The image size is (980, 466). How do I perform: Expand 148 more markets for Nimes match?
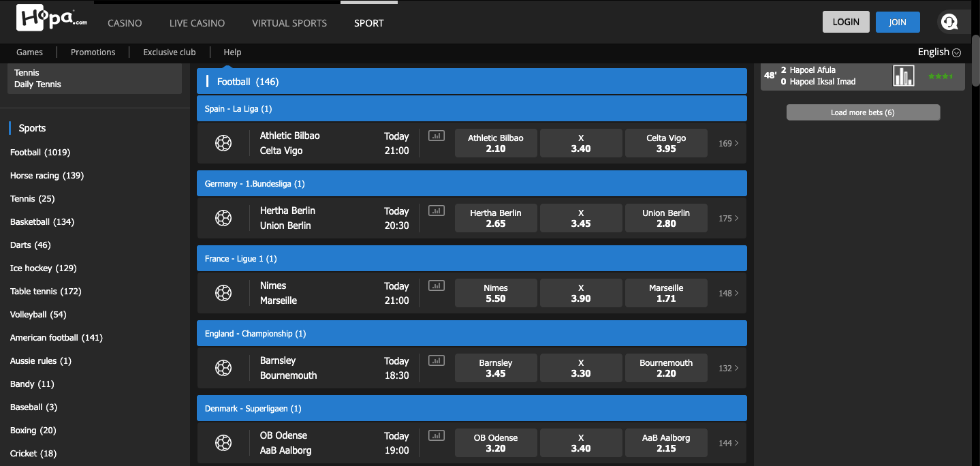click(728, 293)
